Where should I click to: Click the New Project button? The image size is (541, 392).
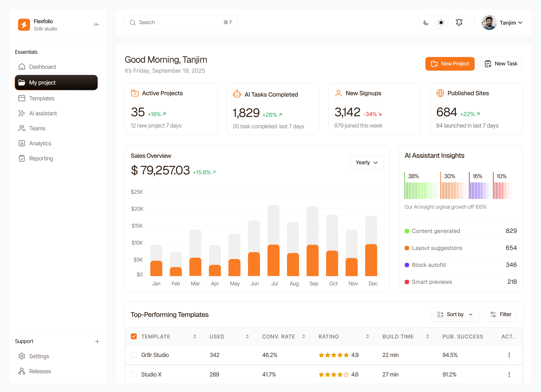(x=450, y=64)
